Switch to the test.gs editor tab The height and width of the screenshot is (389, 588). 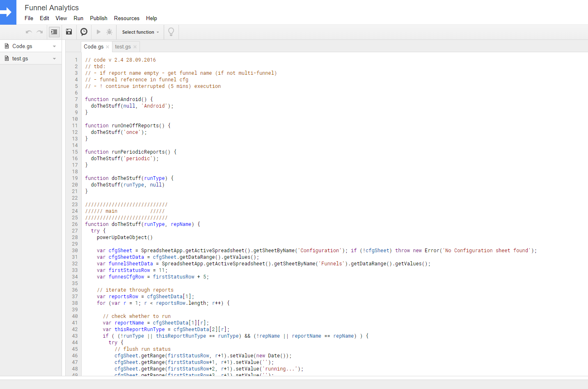point(123,47)
